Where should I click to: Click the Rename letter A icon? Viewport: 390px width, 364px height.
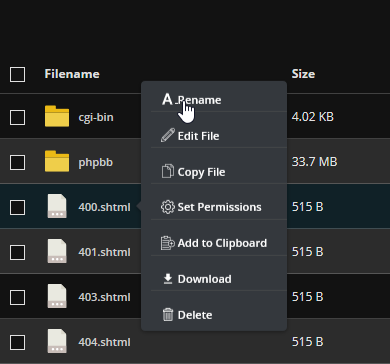[x=167, y=99]
